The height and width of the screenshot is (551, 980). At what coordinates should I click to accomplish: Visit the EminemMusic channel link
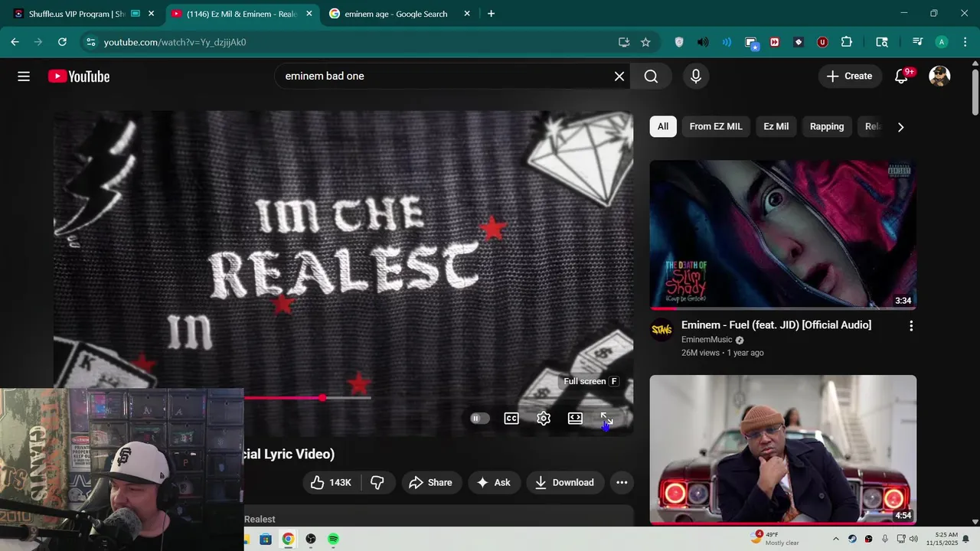707,340
